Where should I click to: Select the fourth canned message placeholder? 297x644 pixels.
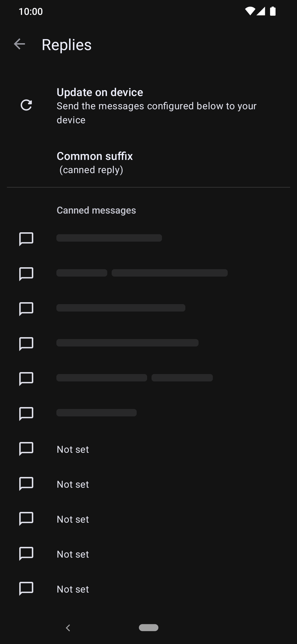tap(127, 343)
